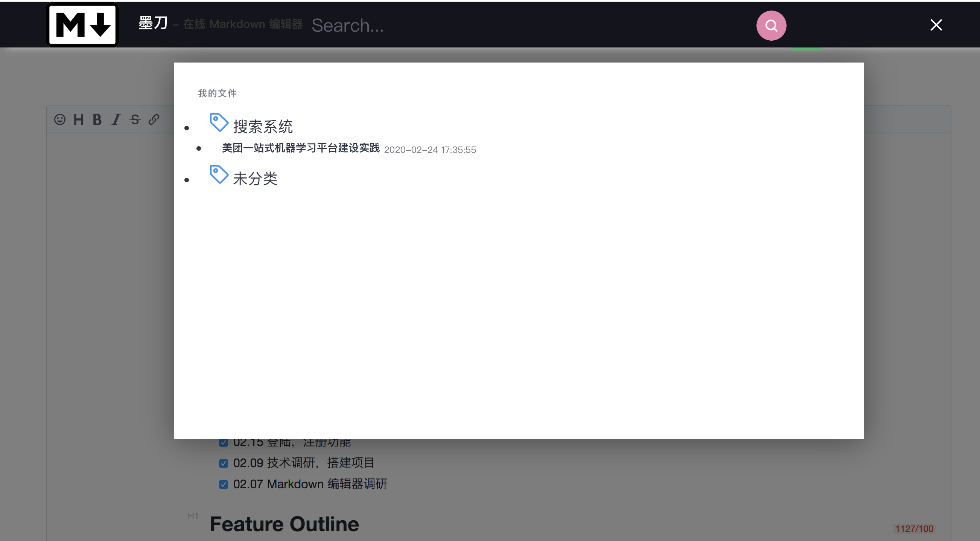Apply heading format with H icon
The image size is (980, 541).
point(78,119)
